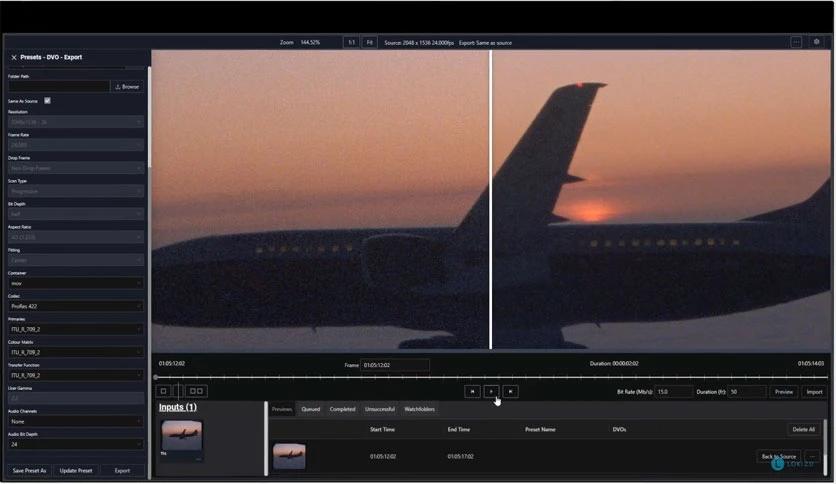The height and width of the screenshot is (484, 836).
Task: Expand the Codec ProRes 422 dropdown
Action: (76, 306)
